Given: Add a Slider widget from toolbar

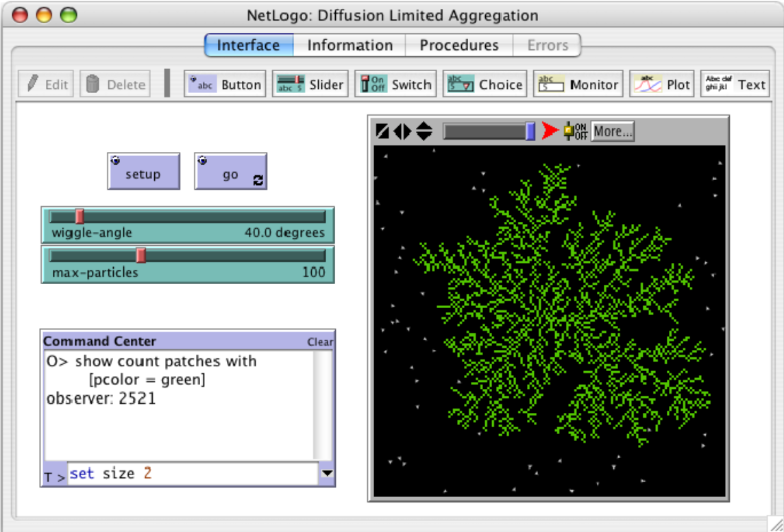Looking at the screenshot, I should pyautogui.click(x=310, y=85).
